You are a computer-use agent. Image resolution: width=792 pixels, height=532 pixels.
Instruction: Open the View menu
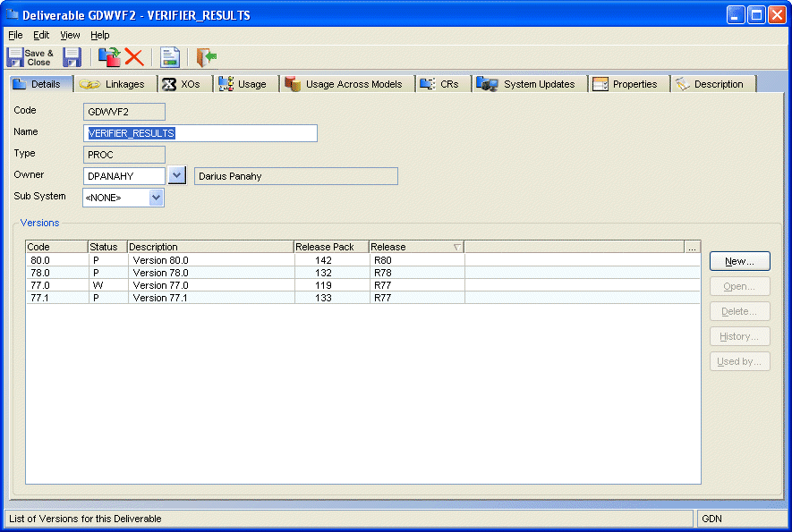[70, 35]
